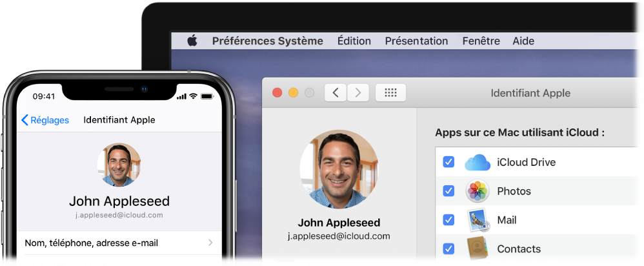The height and width of the screenshot is (266, 644).
Task: Tap the Réglages back button on iPhone
Action: click(x=45, y=120)
